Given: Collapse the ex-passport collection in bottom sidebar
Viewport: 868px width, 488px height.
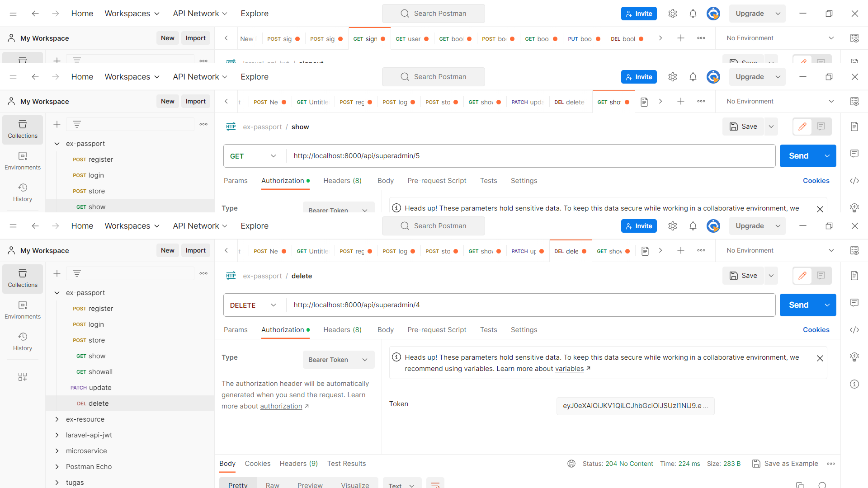Looking at the screenshot, I should [x=57, y=293].
